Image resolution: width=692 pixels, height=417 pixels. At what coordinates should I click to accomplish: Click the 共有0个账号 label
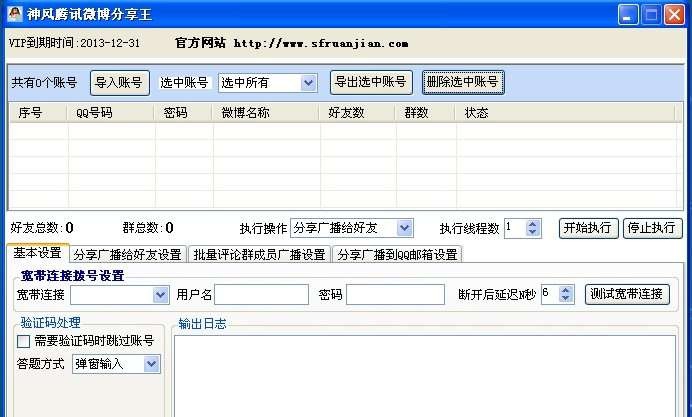pos(44,83)
